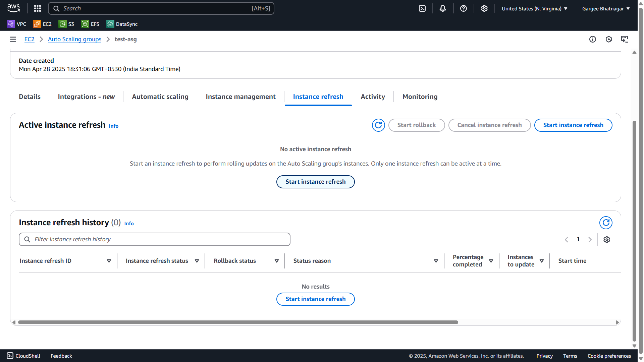
Task: Open the Feedback link in footer
Action: point(61,356)
